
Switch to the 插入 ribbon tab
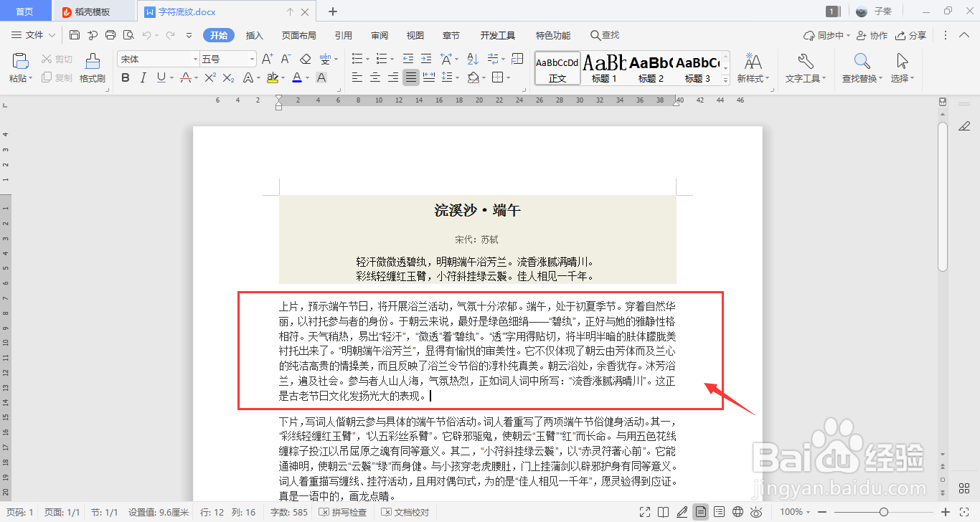click(254, 34)
